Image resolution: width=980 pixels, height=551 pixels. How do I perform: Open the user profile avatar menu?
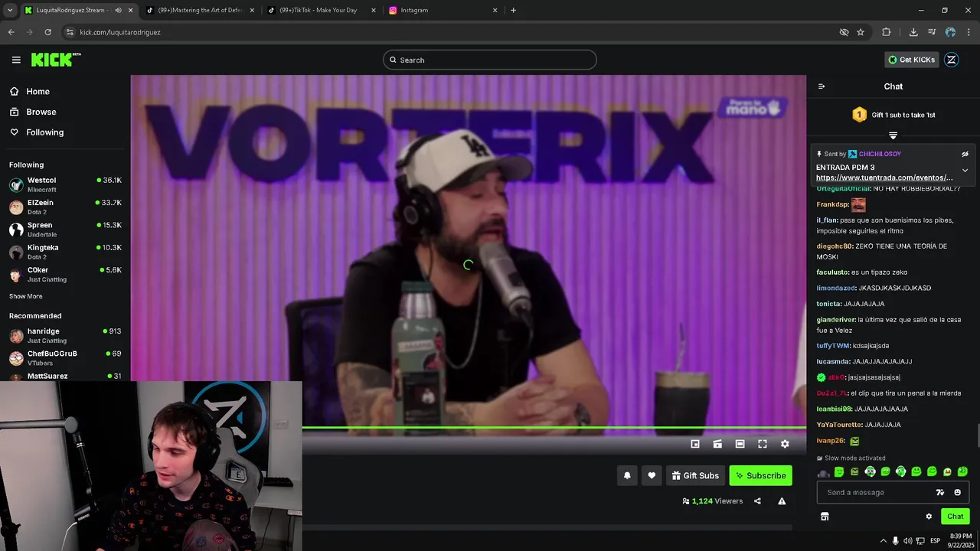pyautogui.click(x=951, y=60)
